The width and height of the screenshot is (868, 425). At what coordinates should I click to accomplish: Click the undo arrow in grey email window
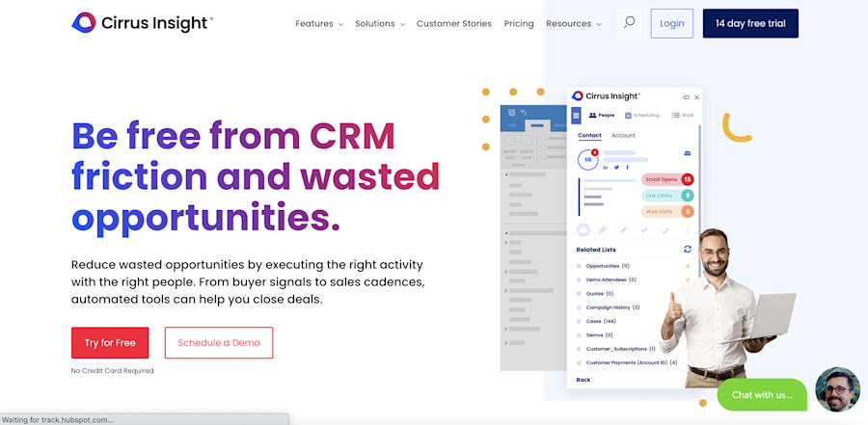(524, 113)
